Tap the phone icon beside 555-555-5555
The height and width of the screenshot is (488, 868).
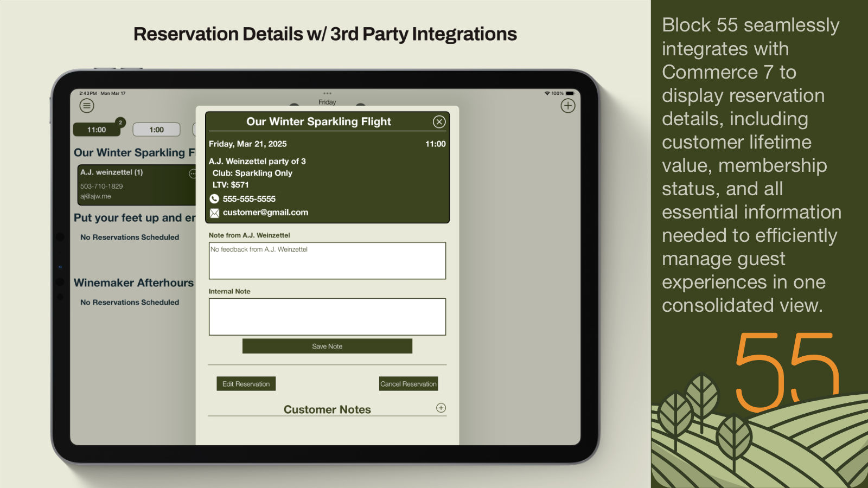tap(214, 198)
